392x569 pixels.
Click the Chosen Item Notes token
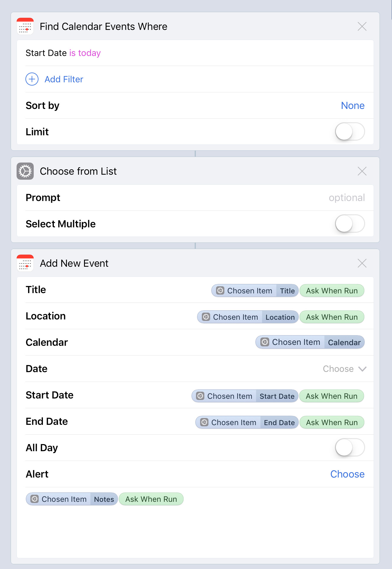72,499
